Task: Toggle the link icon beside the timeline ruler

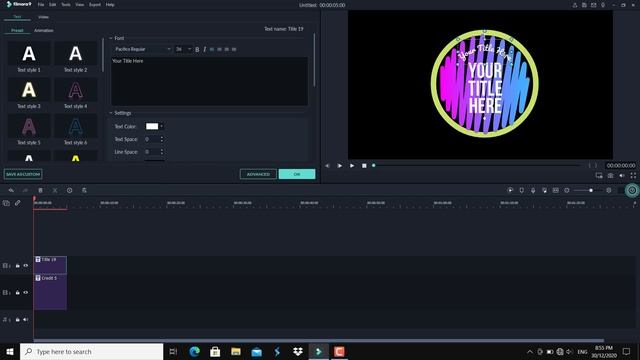Action: pyautogui.click(x=18, y=203)
